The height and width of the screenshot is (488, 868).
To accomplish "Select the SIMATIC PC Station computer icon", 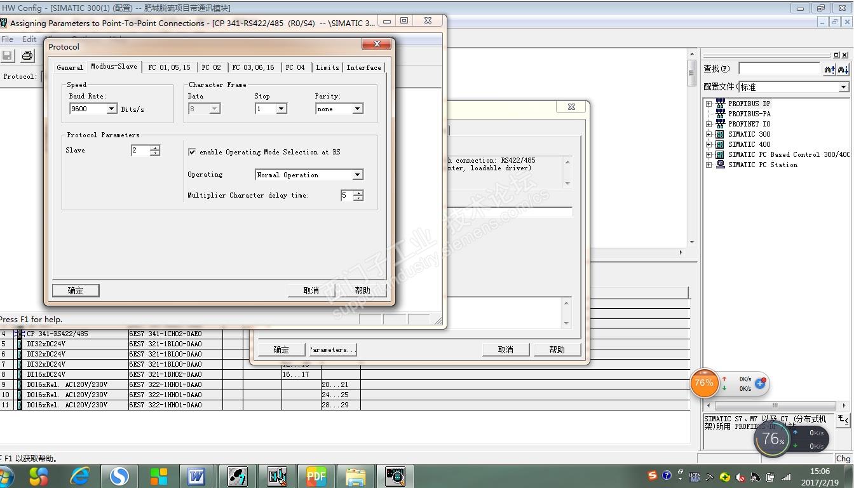I will [x=720, y=165].
